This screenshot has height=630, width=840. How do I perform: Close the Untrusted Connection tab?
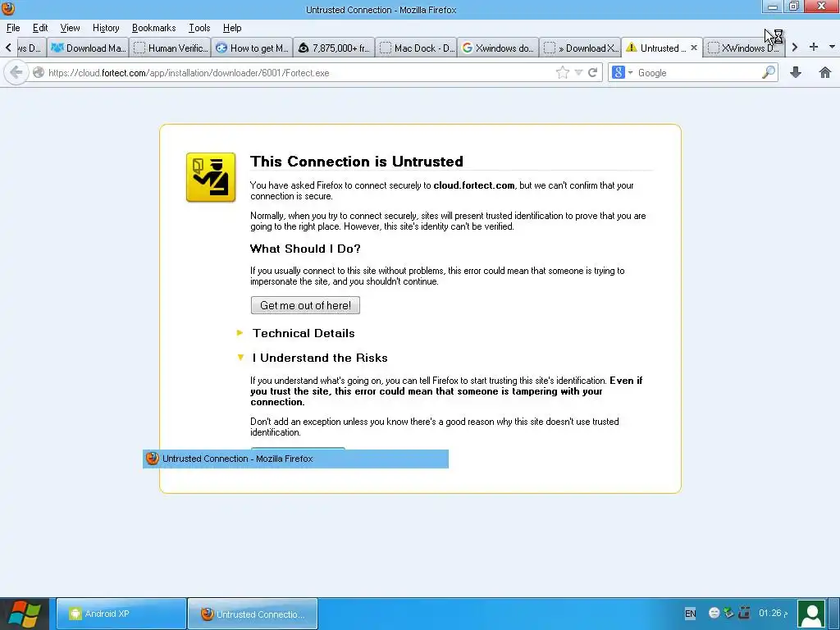click(694, 48)
